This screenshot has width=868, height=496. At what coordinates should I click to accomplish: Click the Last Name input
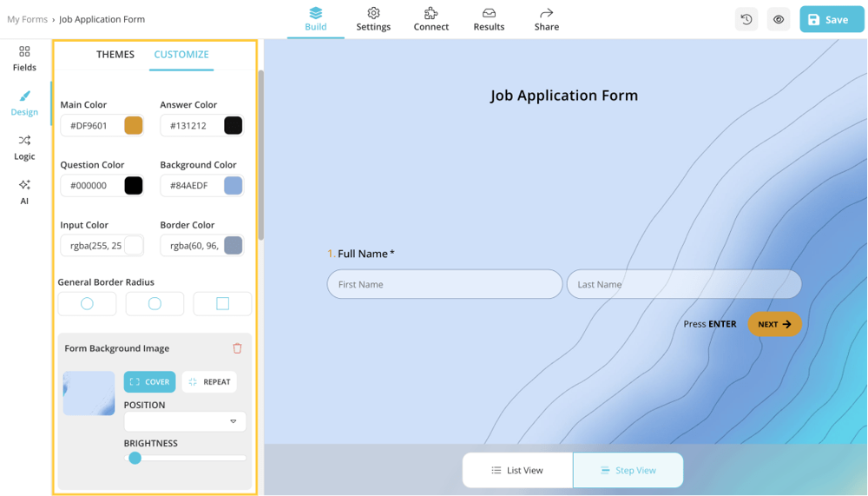684,284
